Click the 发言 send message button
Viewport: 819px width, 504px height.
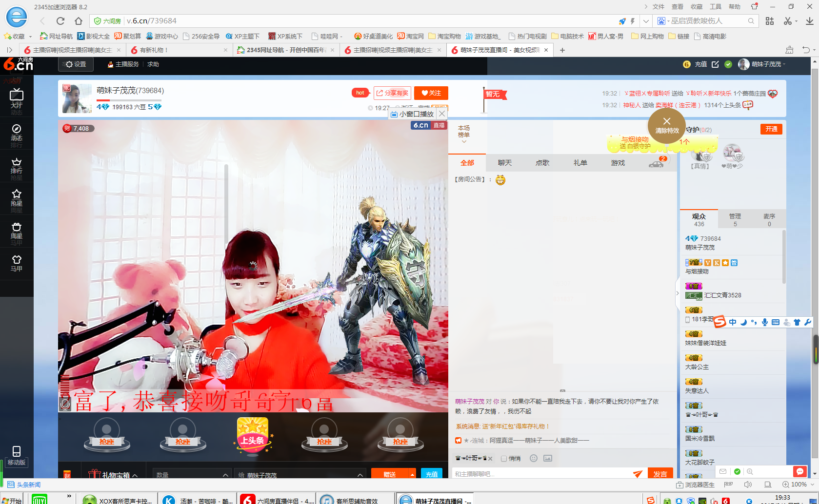pos(660,474)
